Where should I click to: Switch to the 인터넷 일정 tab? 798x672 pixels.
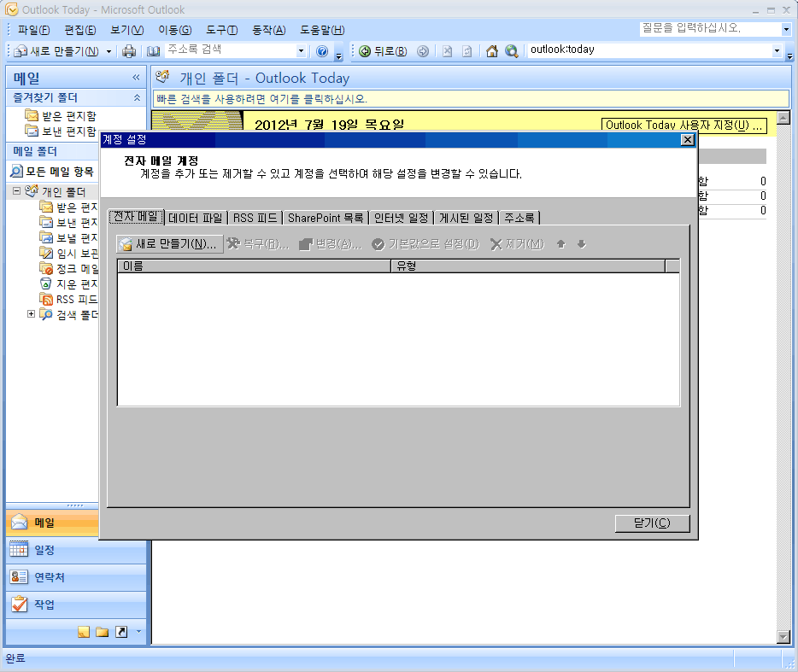coord(401,218)
